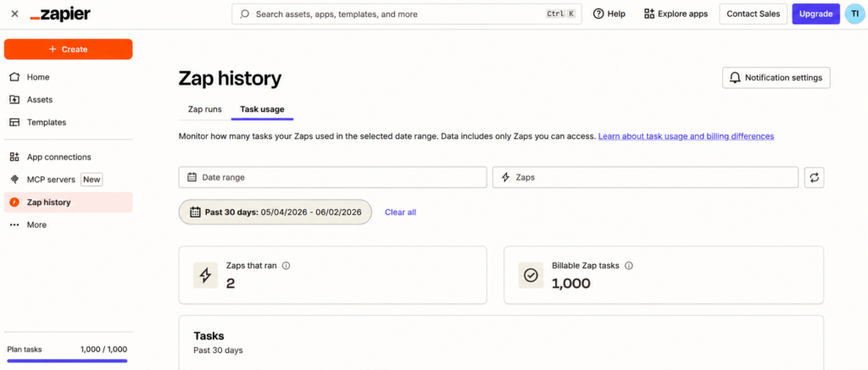Open the TI account avatar menu

click(854, 14)
